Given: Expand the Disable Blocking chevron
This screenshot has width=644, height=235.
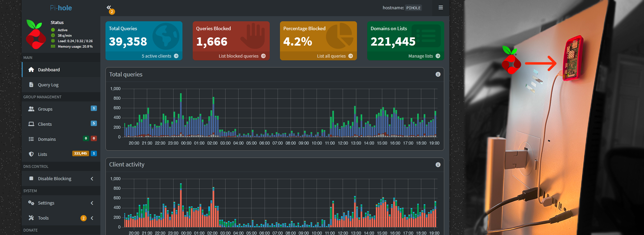Looking at the screenshot, I should pyautogui.click(x=92, y=179).
